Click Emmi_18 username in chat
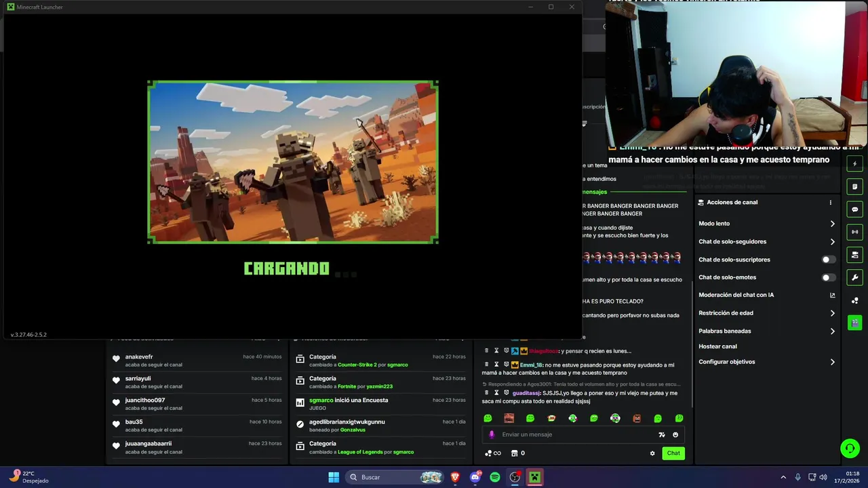The width and height of the screenshot is (868, 488). [531, 365]
